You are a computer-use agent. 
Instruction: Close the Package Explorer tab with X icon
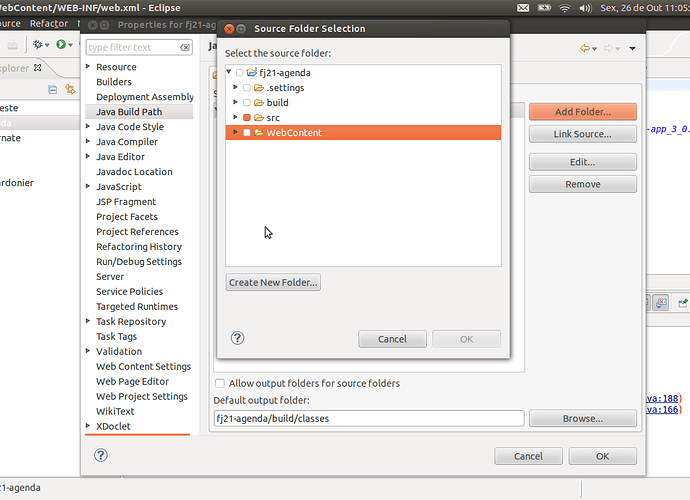pos(37,68)
